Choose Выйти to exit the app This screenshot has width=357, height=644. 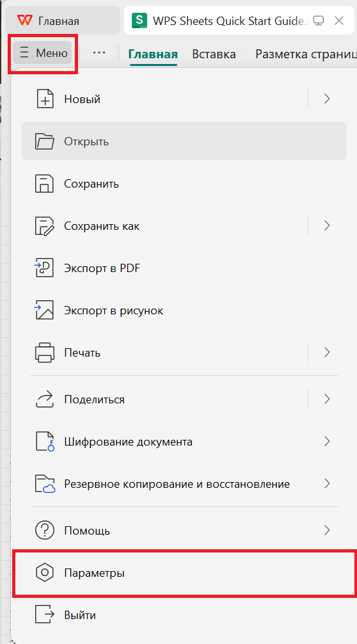[x=184, y=615]
